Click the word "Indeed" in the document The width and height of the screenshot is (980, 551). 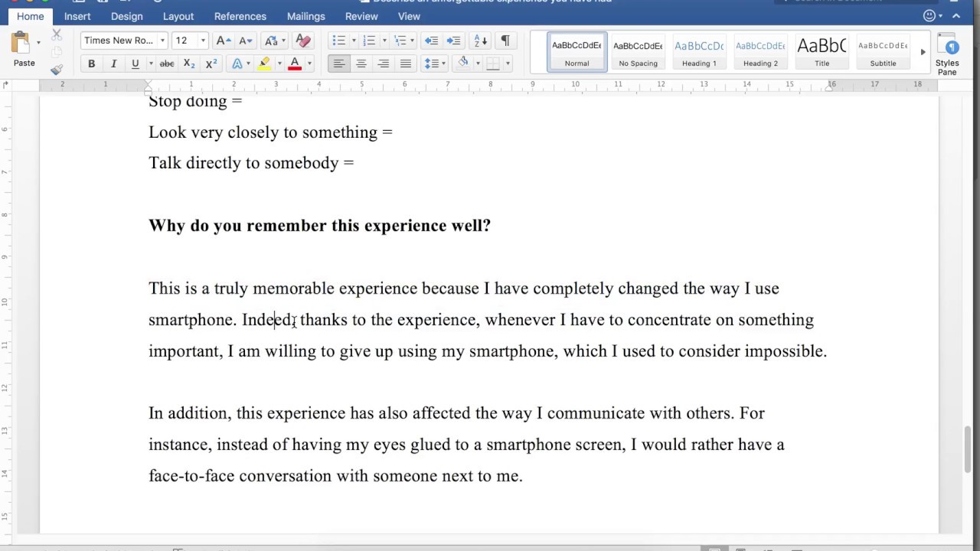267,320
